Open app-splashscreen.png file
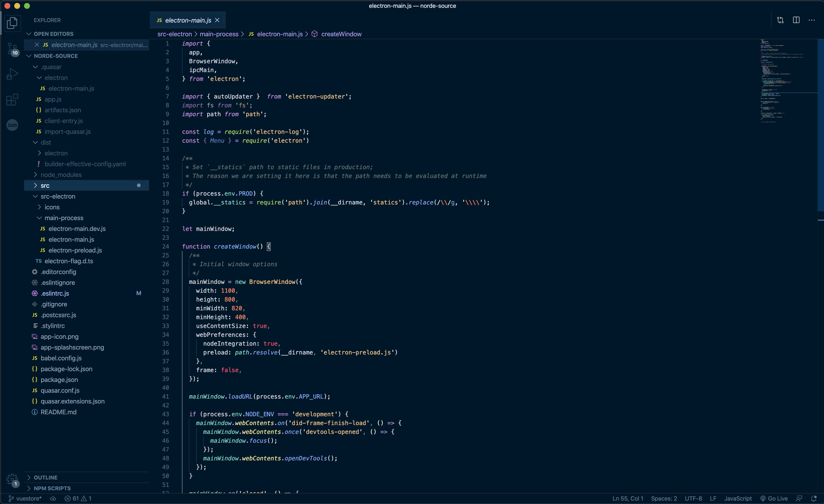The width and height of the screenshot is (824, 504). click(87, 347)
